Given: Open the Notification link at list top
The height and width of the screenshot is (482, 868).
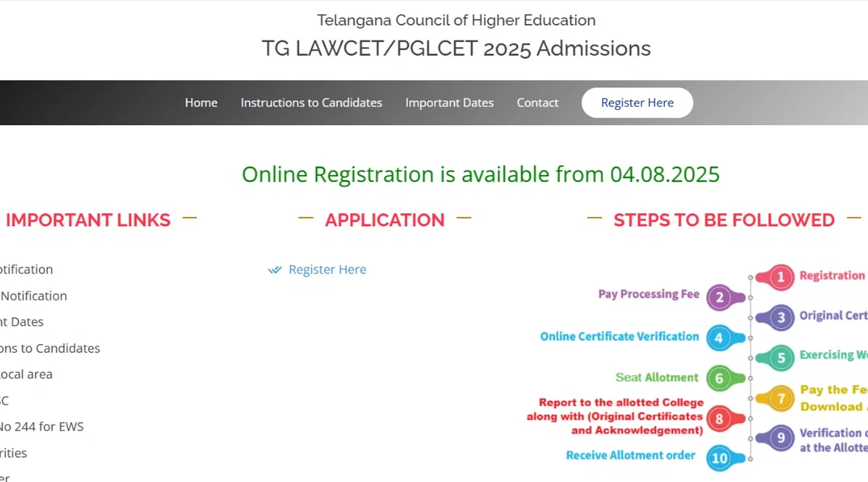Looking at the screenshot, I should (26, 270).
